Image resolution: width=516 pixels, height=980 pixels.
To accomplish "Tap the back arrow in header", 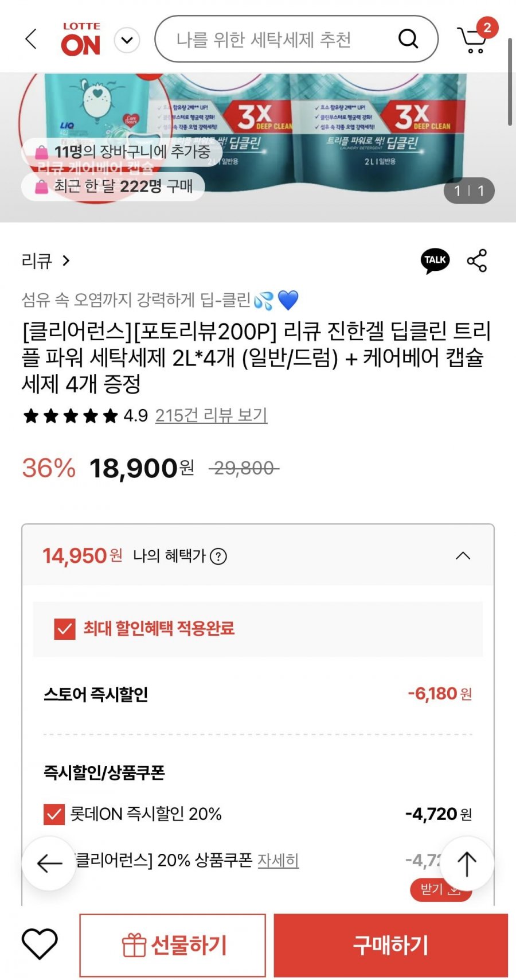I will coord(32,40).
